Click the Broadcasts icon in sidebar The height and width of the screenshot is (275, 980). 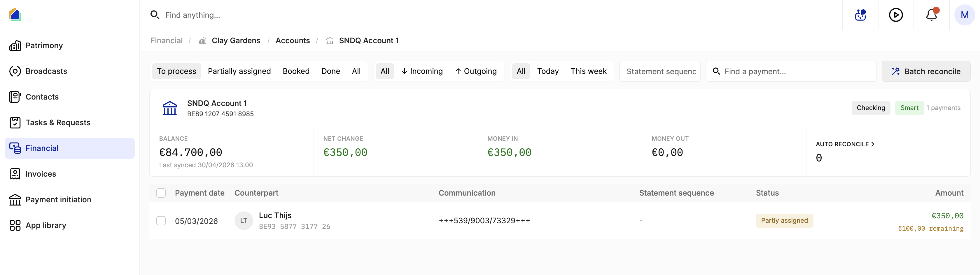tap(15, 71)
